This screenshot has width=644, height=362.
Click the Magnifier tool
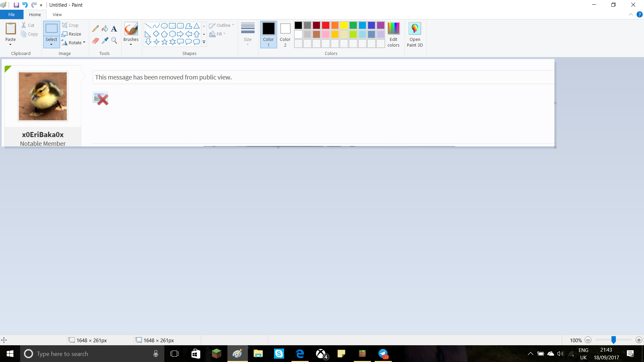[x=114, y=41]
